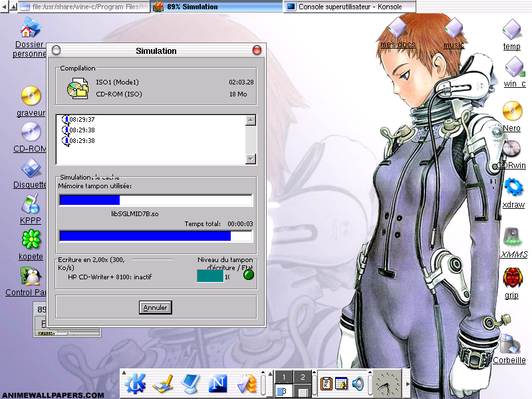Click the total simulation progress bar

coord(156,236)
